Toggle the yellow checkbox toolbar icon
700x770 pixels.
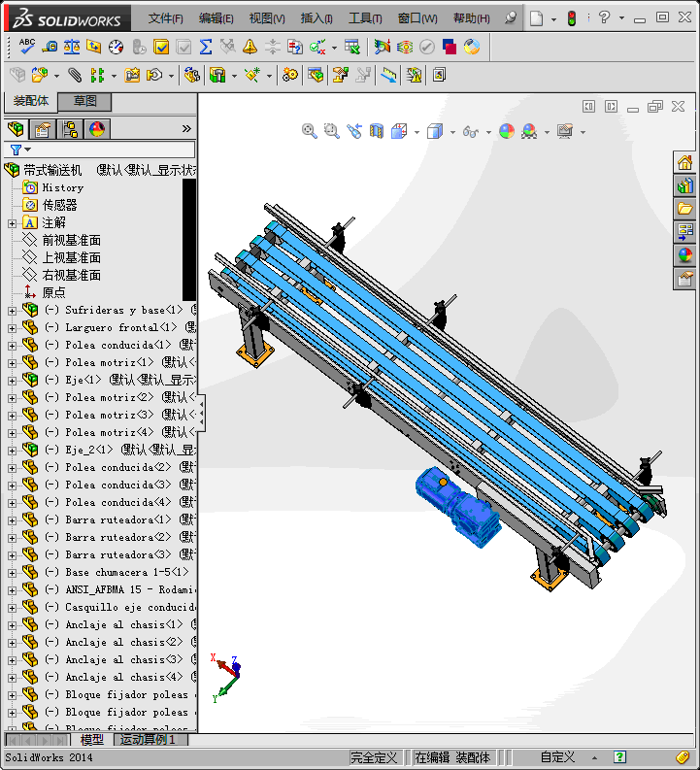click(x=161, y=46)
